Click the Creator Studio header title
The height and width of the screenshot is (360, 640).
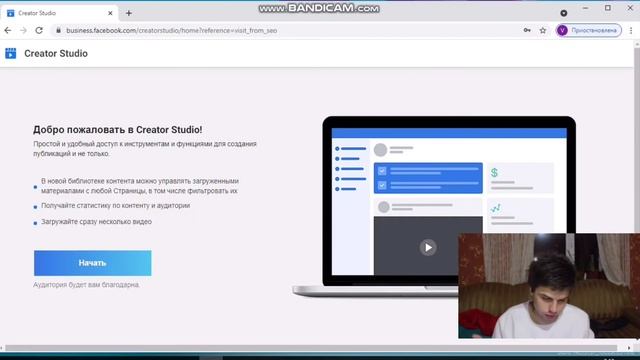point(56,53)
